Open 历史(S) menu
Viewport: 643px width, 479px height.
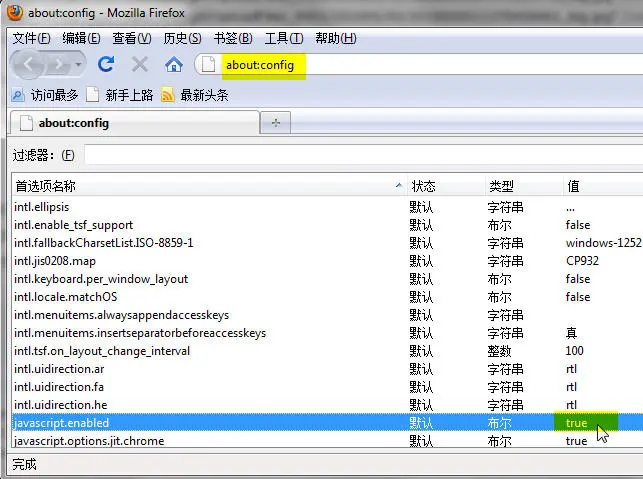(182, 38)
